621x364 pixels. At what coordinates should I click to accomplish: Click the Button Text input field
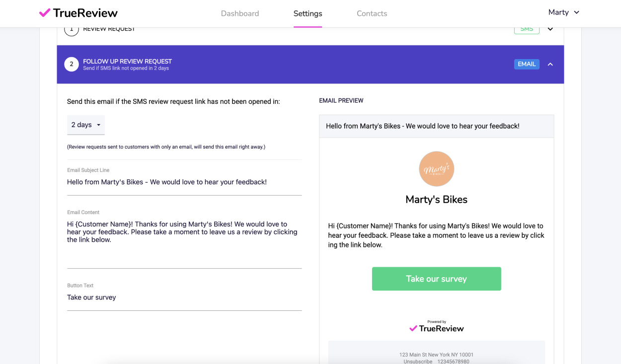pos(184,297)
